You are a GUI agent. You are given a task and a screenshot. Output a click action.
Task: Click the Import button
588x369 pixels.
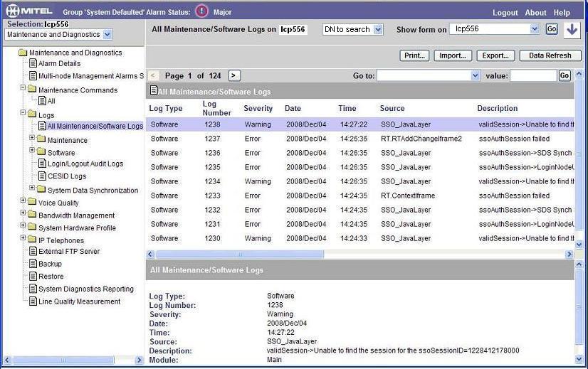pos(453,55)
